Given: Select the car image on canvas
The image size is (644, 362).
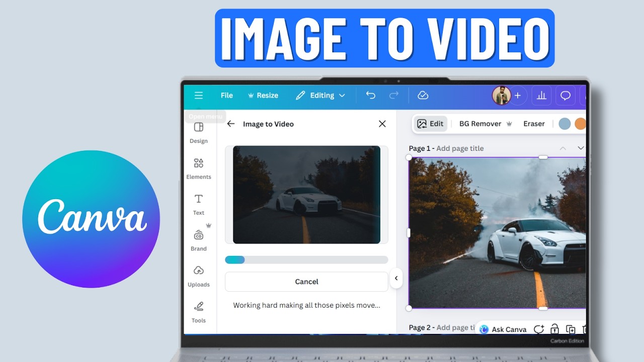Looking at the screenshot, I should (497, 233).
